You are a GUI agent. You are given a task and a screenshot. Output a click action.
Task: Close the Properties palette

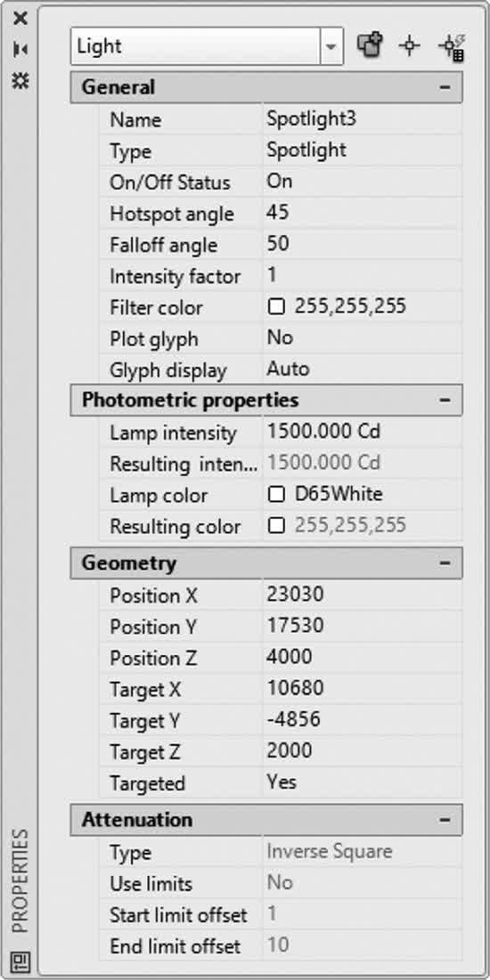click(x=20, y=18)
